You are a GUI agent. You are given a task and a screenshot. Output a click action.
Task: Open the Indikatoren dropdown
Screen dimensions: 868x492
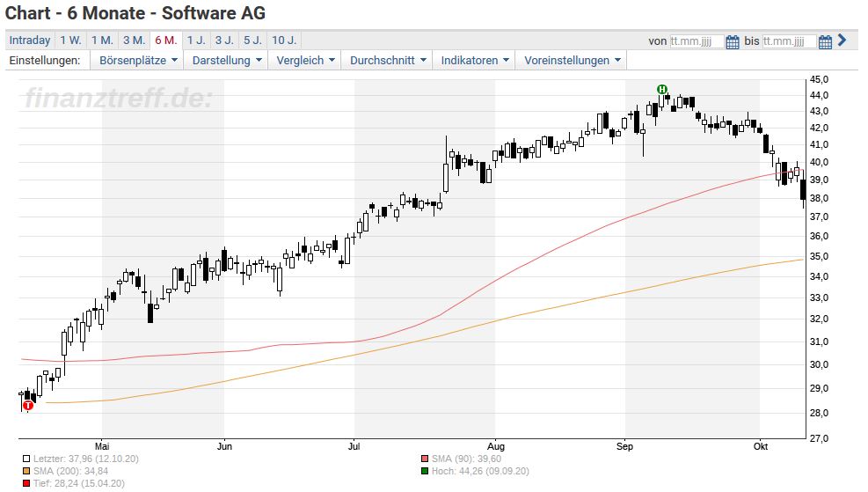[475, 61]
